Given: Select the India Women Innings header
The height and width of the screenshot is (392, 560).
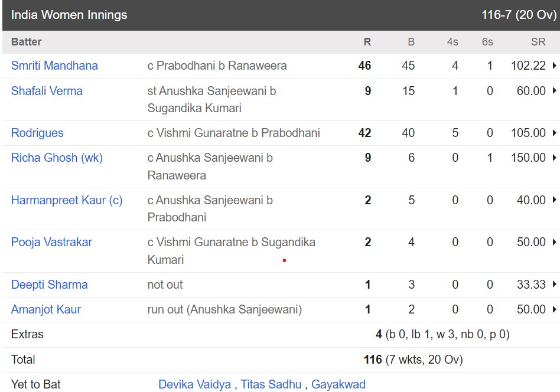Looking at the screenshot, I should point(69,15).
